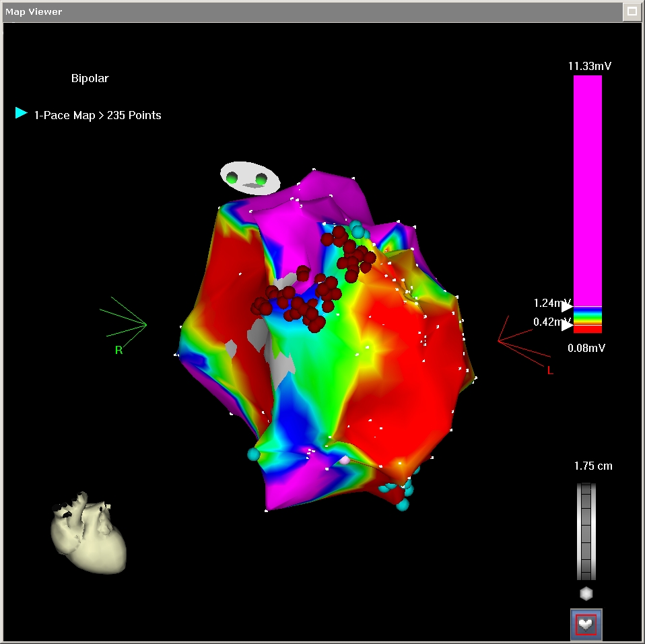Click the cyan arrow beside 1-Pace Map

click(x=22, y=113)
